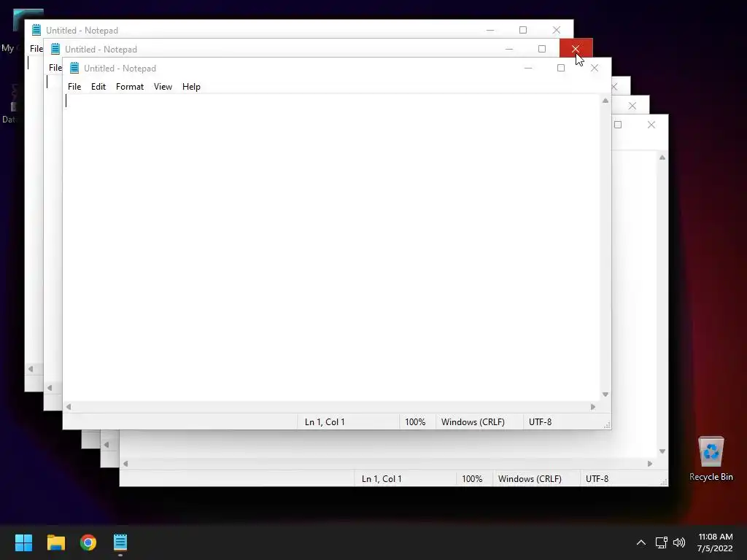747x560 pixels.
Task: Click right scroll arrow of lowest Notepad window
Action: coord(650,463)
